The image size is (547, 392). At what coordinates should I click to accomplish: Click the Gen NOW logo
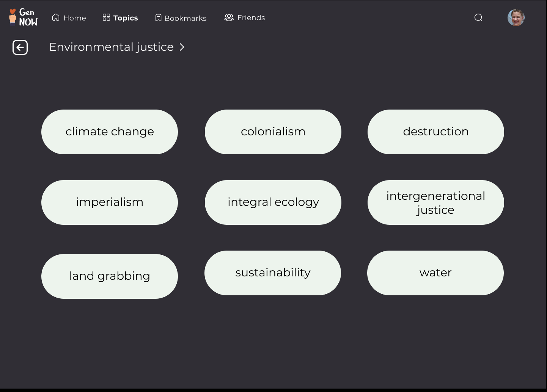coord(24,17)
